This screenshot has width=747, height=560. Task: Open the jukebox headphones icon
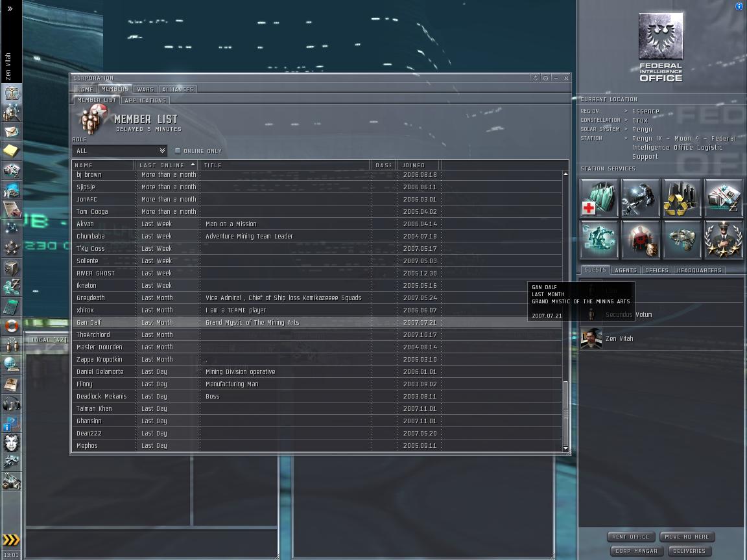click(12, 404)
